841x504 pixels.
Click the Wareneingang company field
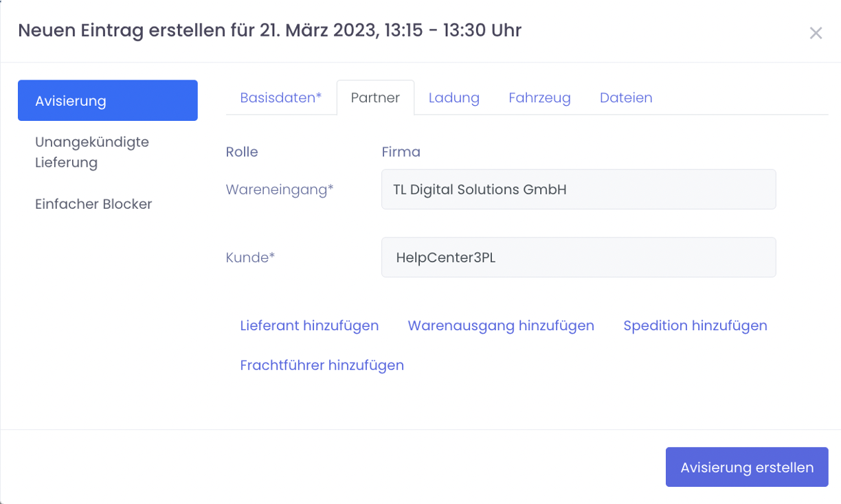pyautogui.click(x=579, y=190)
